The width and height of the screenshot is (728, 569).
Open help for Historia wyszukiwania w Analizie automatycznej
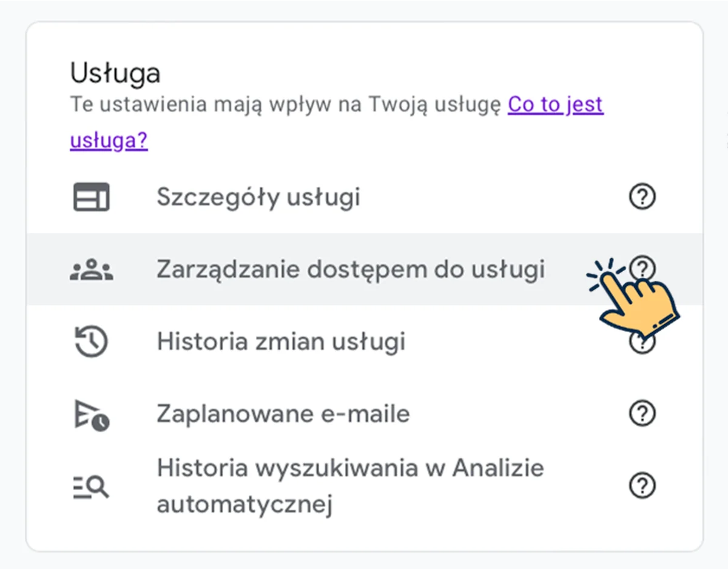click(x=642, y=485)
